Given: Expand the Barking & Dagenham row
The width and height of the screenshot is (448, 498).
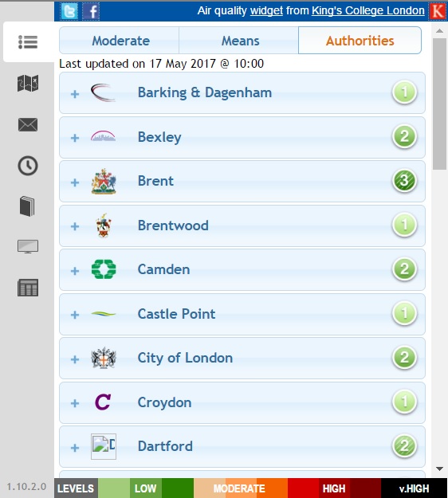Looking at the screenshot, I should pos(242,92).
